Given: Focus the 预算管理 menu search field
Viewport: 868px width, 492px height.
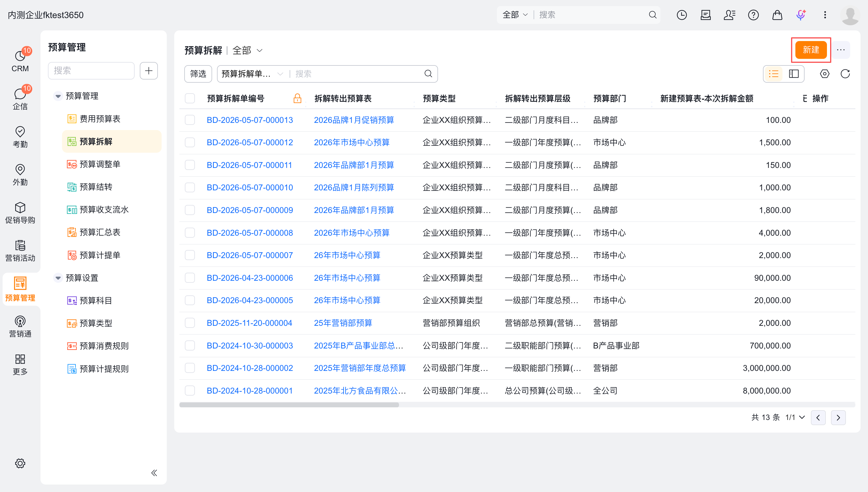Looking at the screenshot, I should (x=91, y=71).
